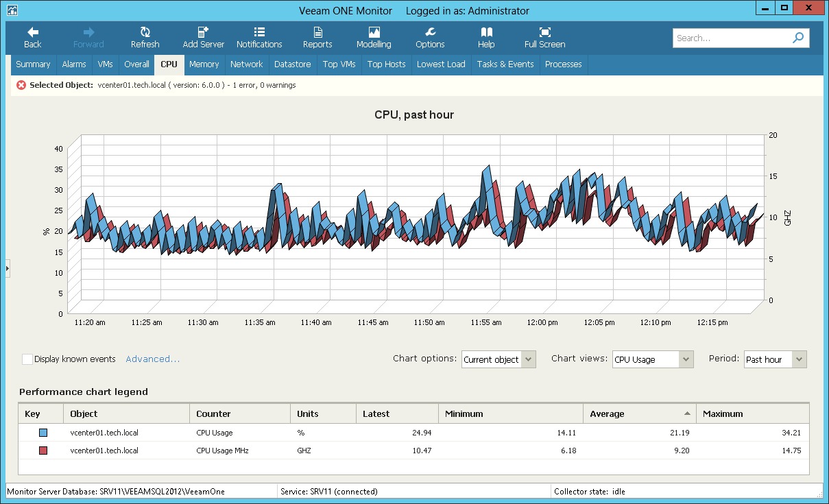The width and height of the screenshot is (829, 504).
Task: Go back using the Back arrow
Action: point(32,38)
